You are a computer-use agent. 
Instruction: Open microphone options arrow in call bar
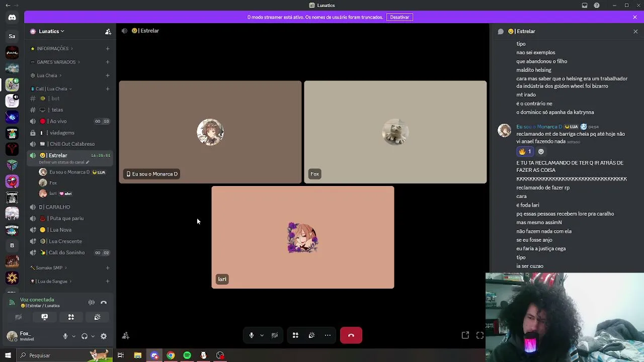262,335
